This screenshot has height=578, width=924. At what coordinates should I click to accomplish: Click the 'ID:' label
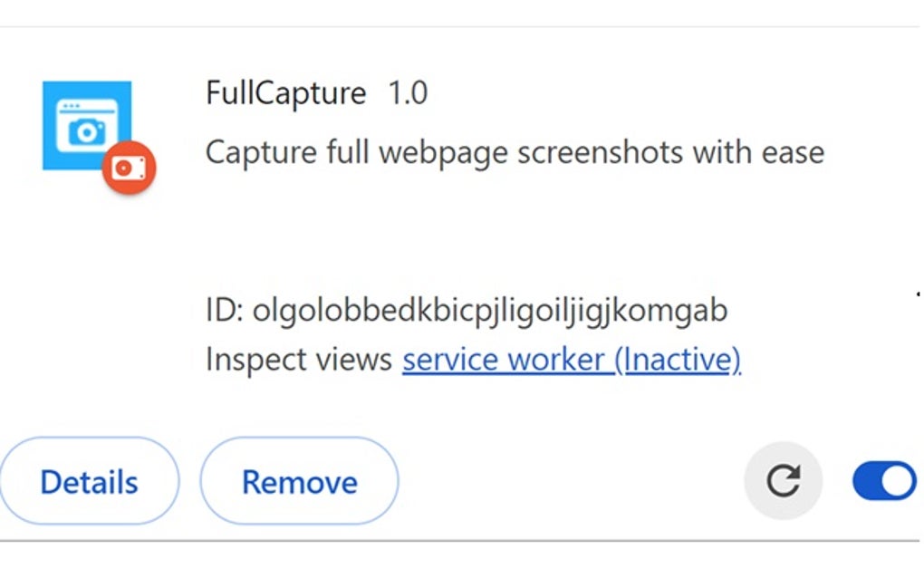click(225, 311)
